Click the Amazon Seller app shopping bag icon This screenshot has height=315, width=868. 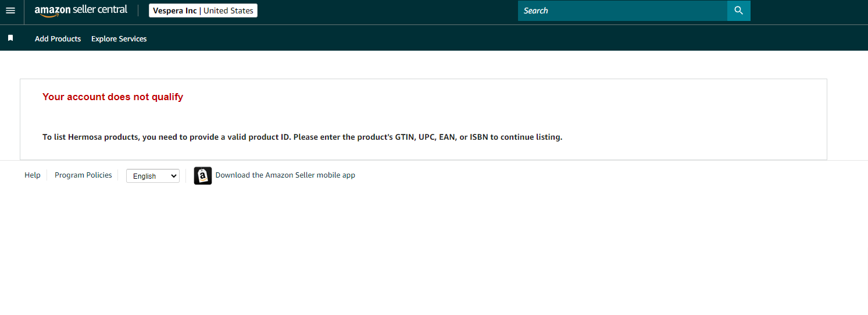pos(203,175)
